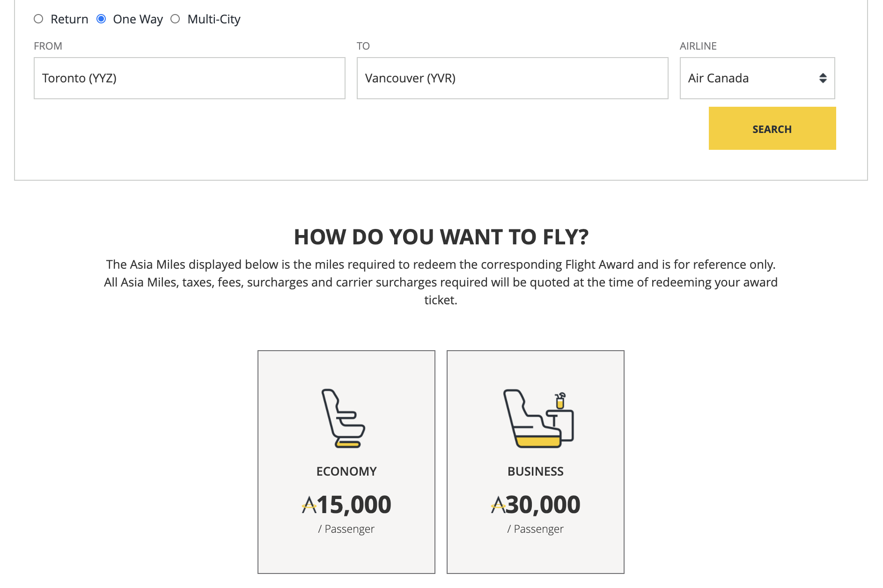Click the 30,000 miles amount
The height and width of the screenshot is (588, 883).
click(543, 505)
